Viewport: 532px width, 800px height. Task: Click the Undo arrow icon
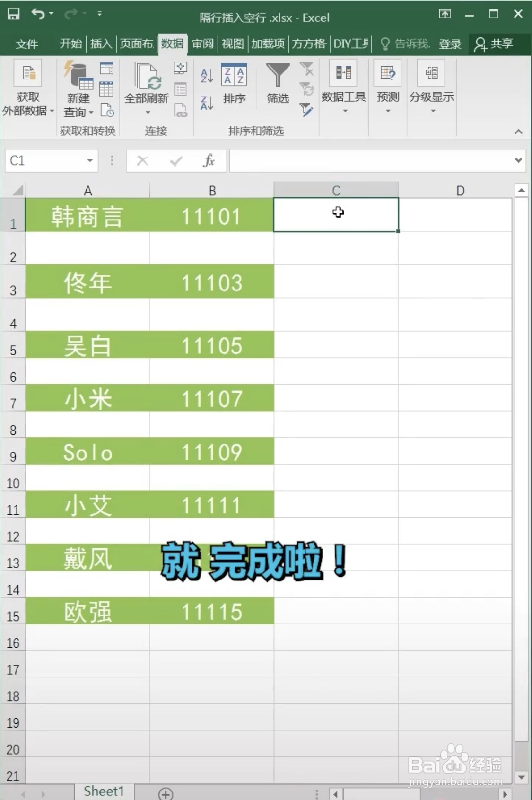point(38,14)
